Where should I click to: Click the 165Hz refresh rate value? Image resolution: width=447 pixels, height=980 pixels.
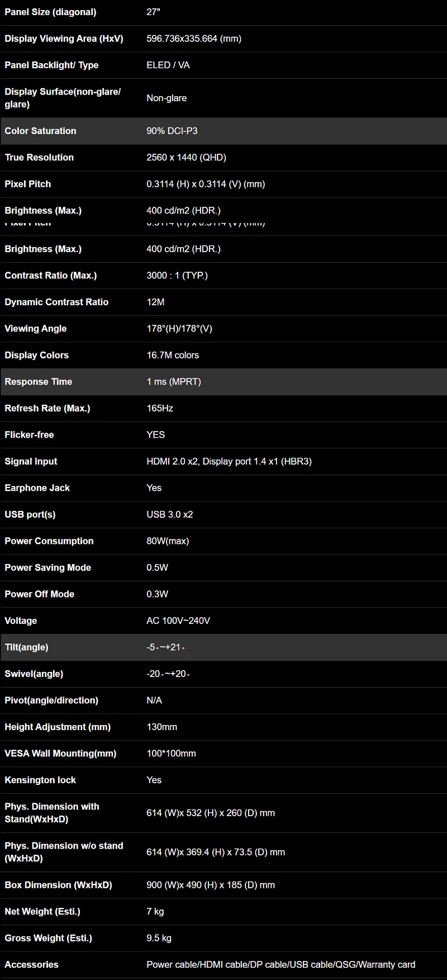point(160,408)
